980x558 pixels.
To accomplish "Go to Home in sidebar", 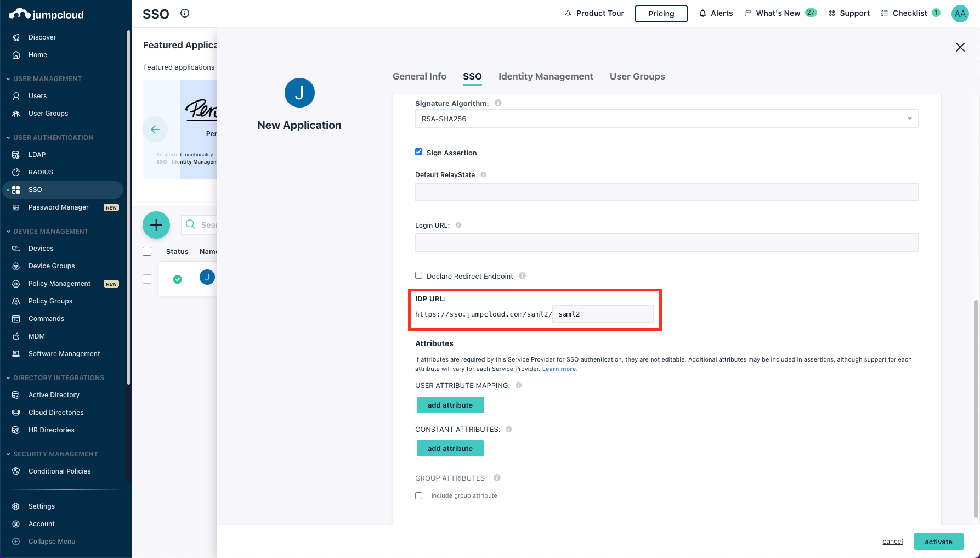I will point(38,55).
